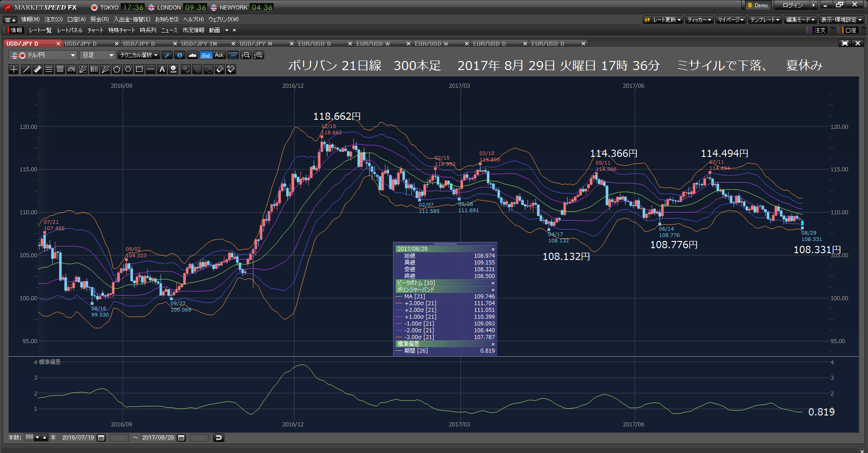Close the 2017/08/29 data popup

(493, 249)
